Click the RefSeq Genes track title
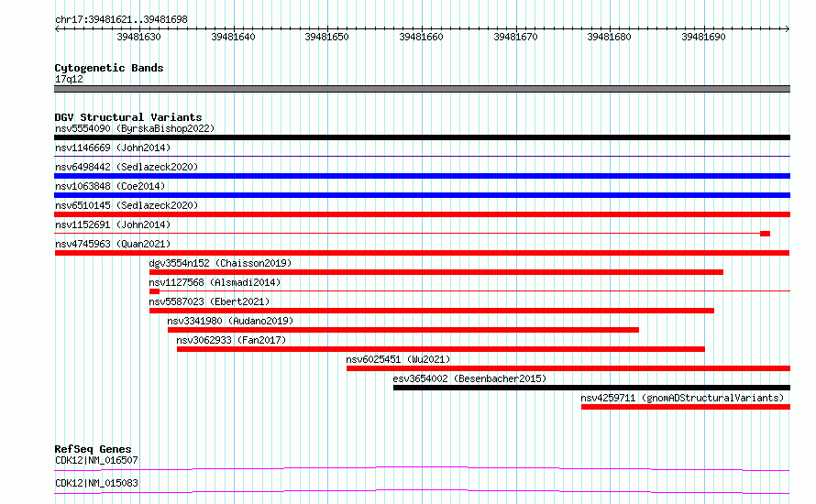The height and width of the screenshot is (504, 816). coord(93,449)
